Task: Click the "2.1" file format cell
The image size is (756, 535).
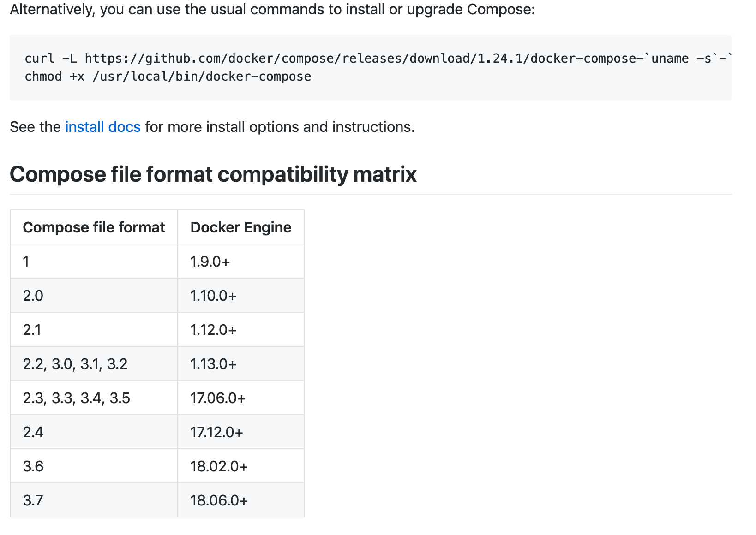Action: (32, 330)
